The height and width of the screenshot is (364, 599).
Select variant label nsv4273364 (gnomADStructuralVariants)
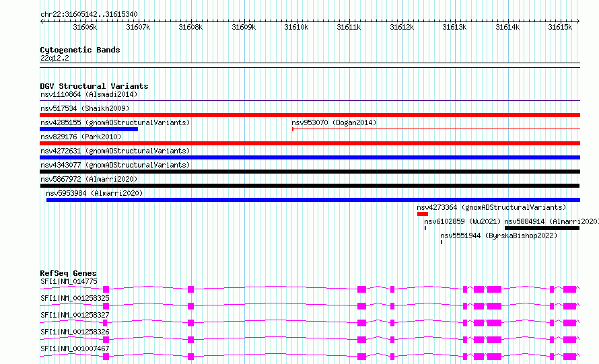coord(491,207)
